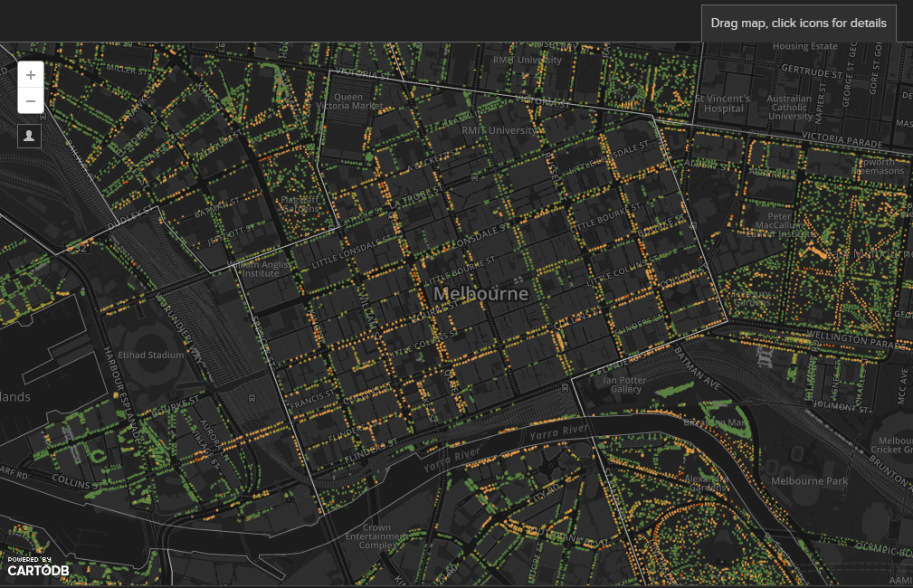This screenshot has height=588, width=913.
Task: Click the 'MILLER ST' street label
Action: [128, 70]
